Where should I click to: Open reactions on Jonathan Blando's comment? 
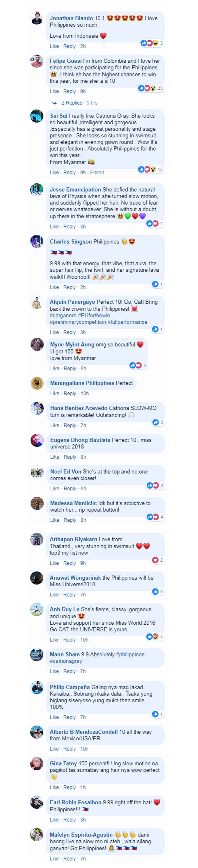151,43
